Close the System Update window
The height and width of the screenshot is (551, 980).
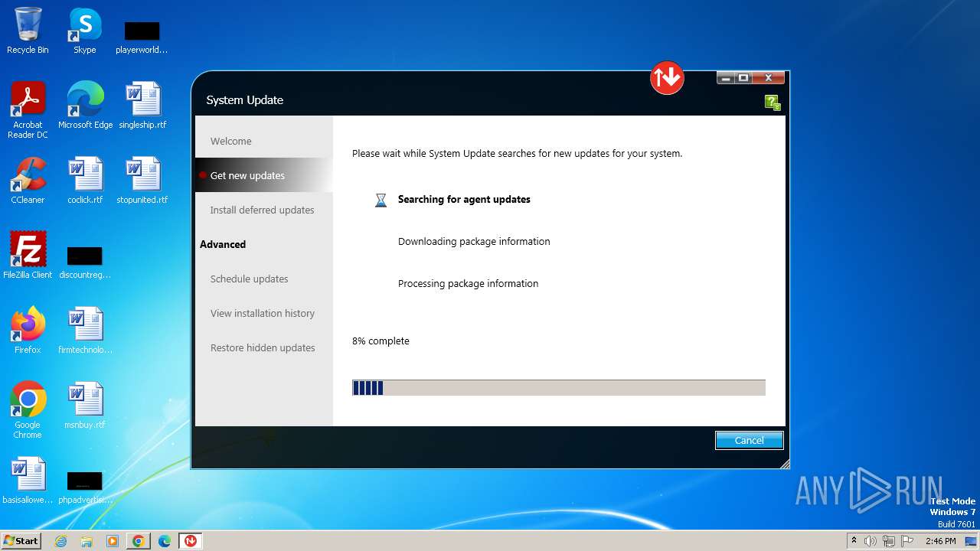[768, 78]
